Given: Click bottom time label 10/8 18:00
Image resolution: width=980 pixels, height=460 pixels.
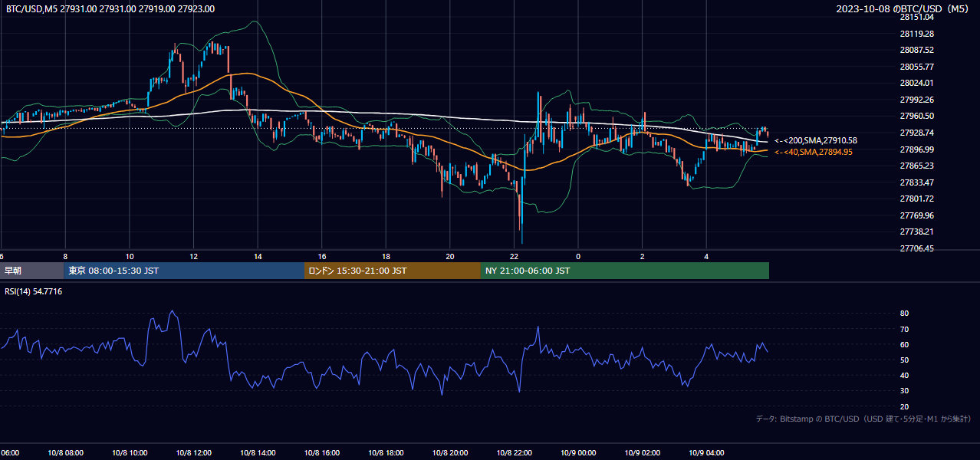Looking at the screenshot, I should [386, 453].
